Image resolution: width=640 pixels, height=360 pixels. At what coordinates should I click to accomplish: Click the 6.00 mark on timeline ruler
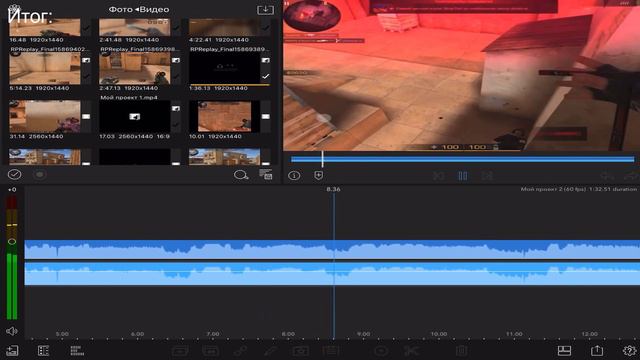coord(137,334)
